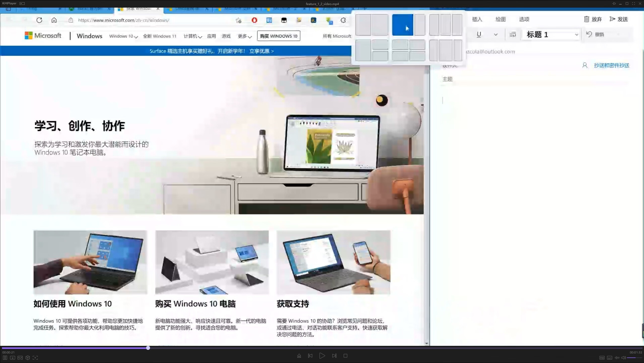Pin KMPlayer with the top-right pin icon
Screen dimensions: 644x363
[x=614, y=4]
